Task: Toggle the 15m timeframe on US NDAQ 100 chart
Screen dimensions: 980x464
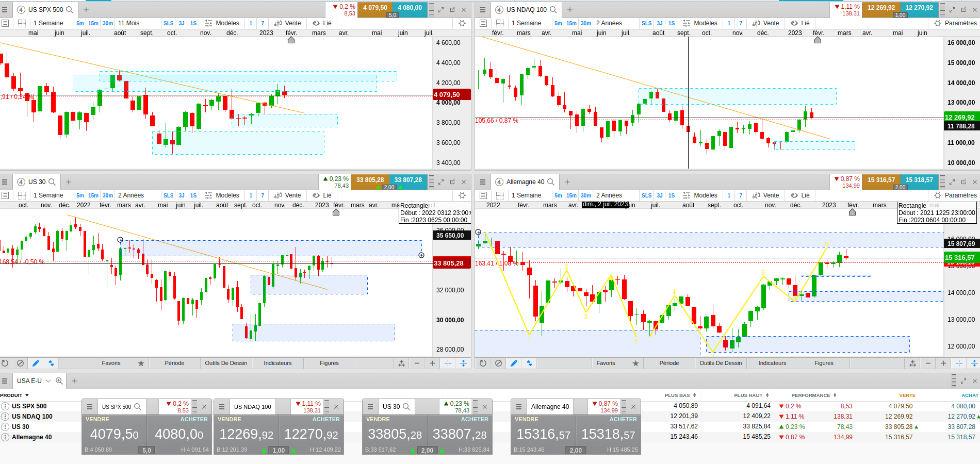Action: (571, 23)
